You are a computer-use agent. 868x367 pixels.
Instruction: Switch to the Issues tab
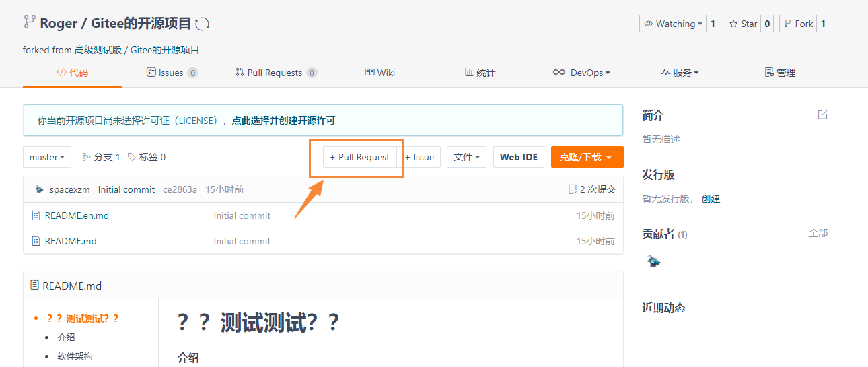pyautogui.click(x=172, y=73)
